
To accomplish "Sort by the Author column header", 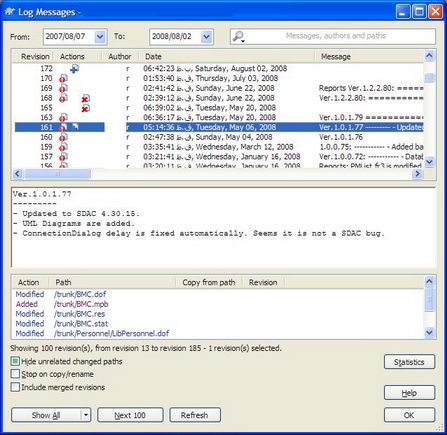I will [120, 57].
